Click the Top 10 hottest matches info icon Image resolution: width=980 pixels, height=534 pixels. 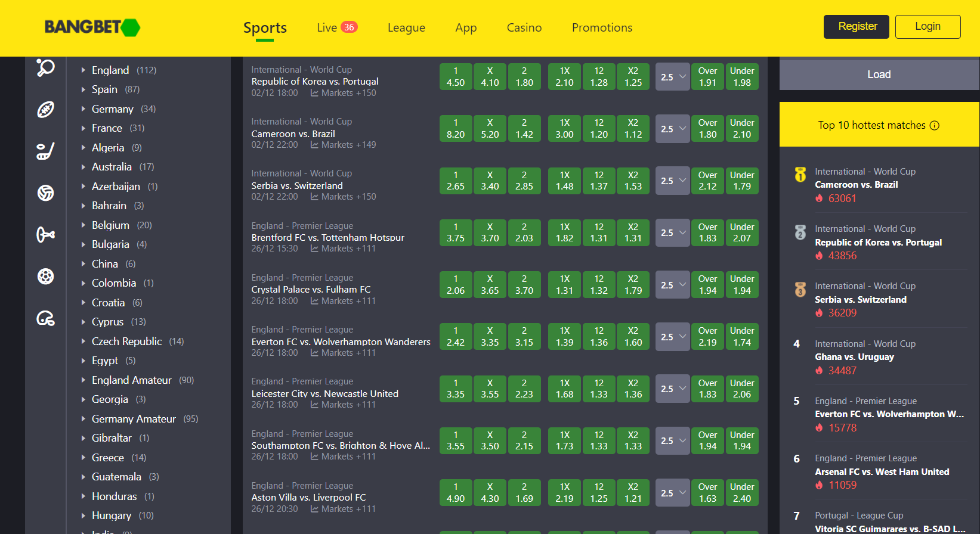(x=935, y=126)
